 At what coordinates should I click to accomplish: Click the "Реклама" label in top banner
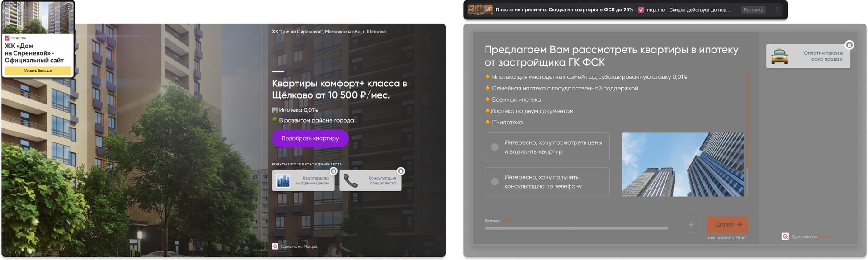pyautogui.click(x=753, y=10)
